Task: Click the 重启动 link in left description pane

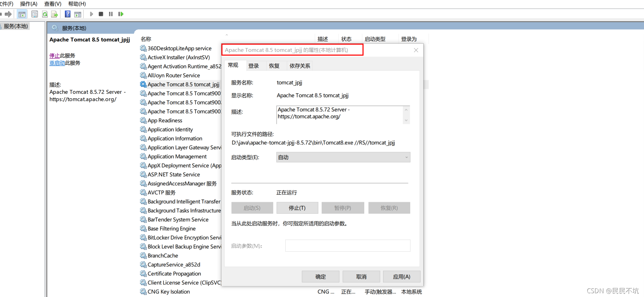Action: click(57, 63)
